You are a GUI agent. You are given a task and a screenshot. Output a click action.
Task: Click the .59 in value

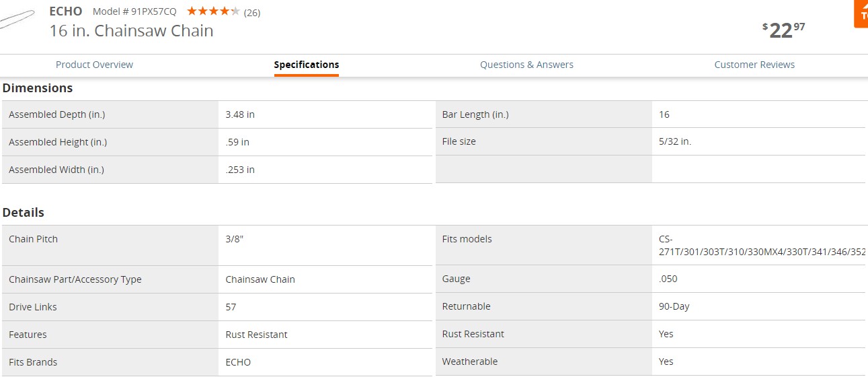point(237,142)
